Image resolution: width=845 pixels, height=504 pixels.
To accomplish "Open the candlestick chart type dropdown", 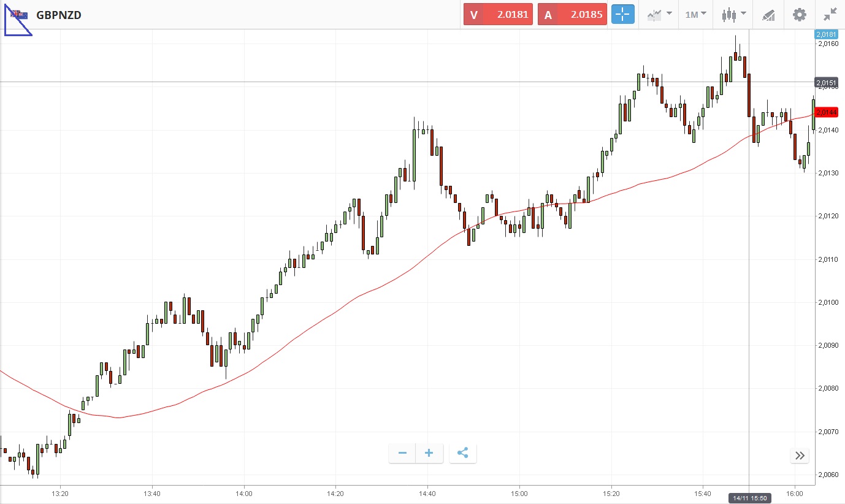I will pos(733,14).
